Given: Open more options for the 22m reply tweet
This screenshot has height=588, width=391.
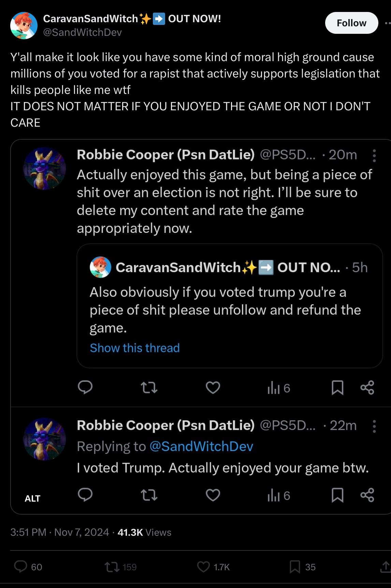Looking at the screenshot, I should [374, 426].
